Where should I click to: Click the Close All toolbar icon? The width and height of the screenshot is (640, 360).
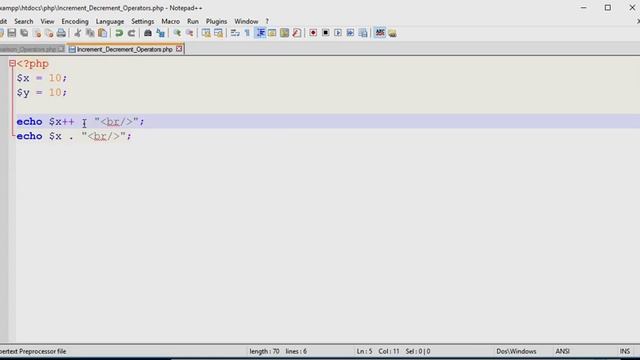coord(49,33)
